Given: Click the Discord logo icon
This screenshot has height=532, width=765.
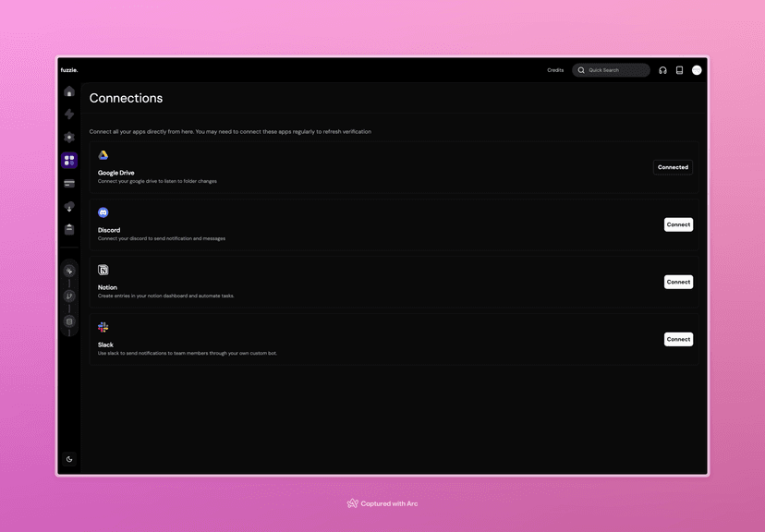Looking at the screenshot, I should click(x=103, y=212).
